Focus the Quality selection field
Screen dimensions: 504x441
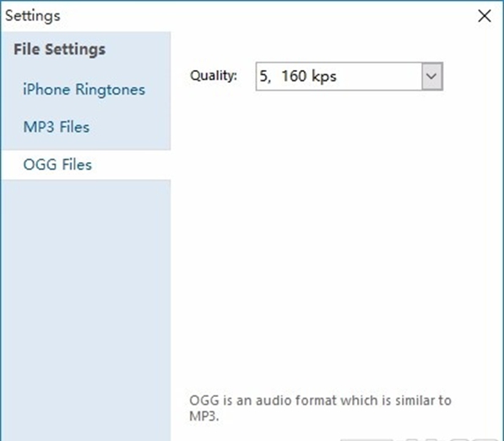pyautogui.click(x=349, y=77)
